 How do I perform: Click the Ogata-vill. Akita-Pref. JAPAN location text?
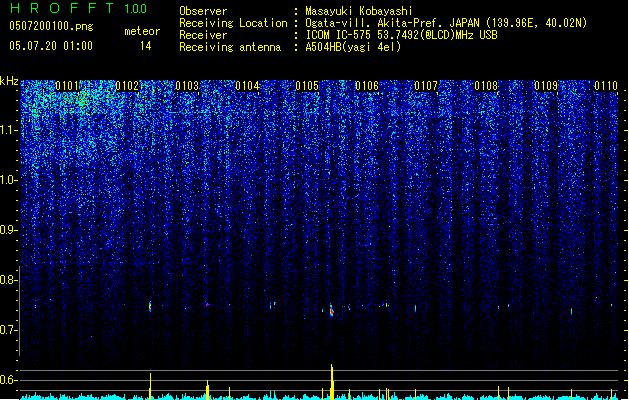(446, 23)
